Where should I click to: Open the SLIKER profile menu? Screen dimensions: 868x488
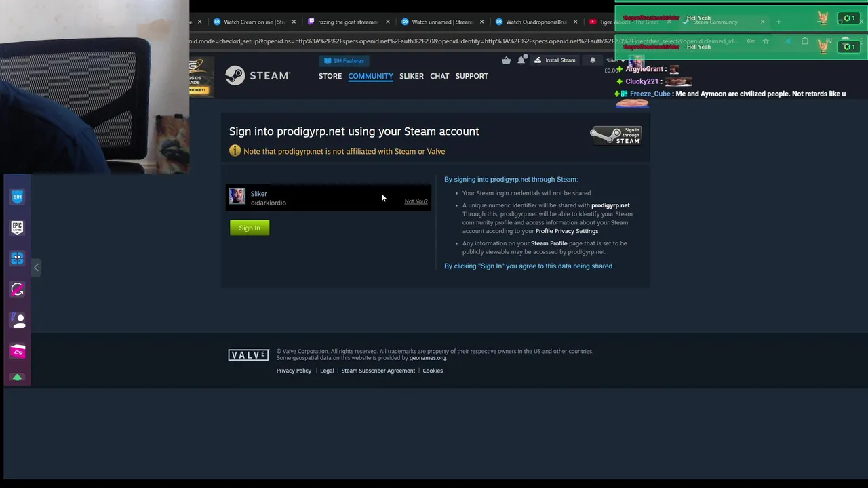412,76
